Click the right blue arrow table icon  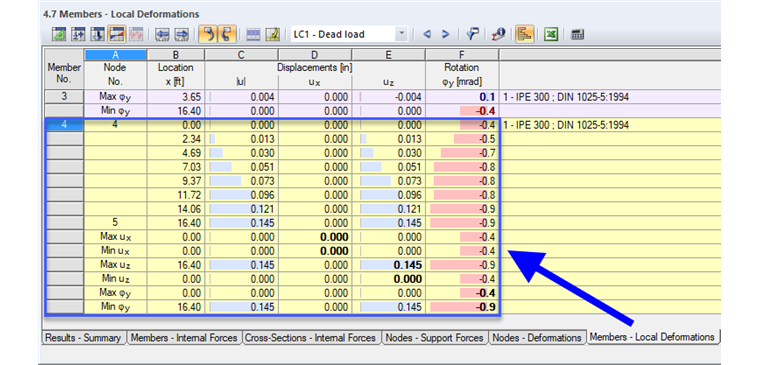pos(181,34)
